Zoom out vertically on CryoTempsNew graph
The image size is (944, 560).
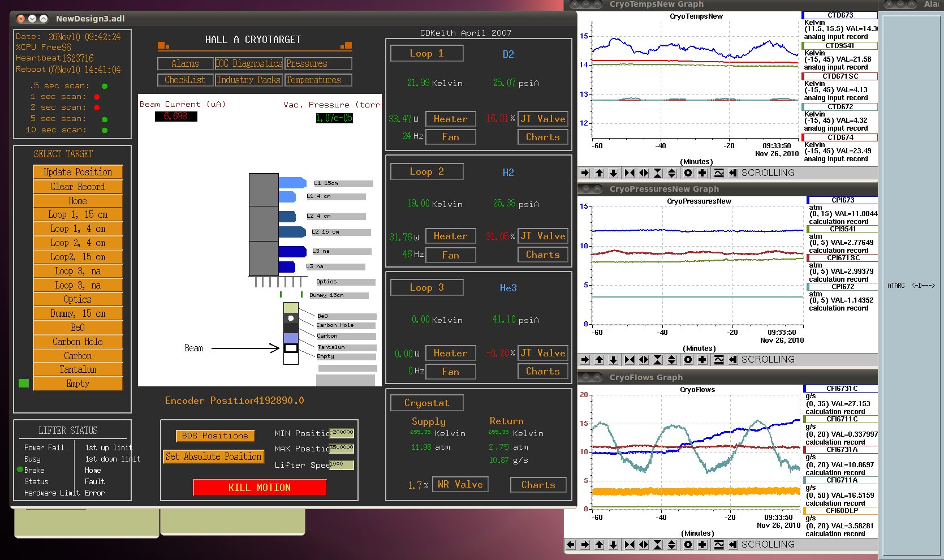(672, 173)
